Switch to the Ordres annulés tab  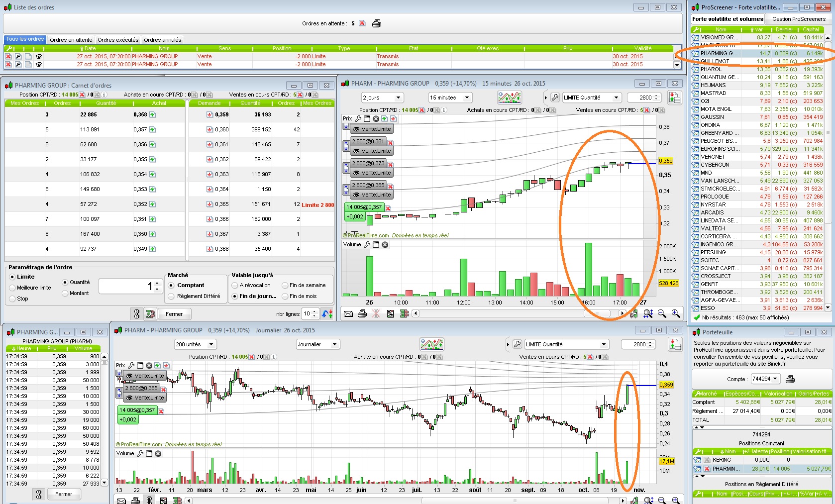(163, 40)
